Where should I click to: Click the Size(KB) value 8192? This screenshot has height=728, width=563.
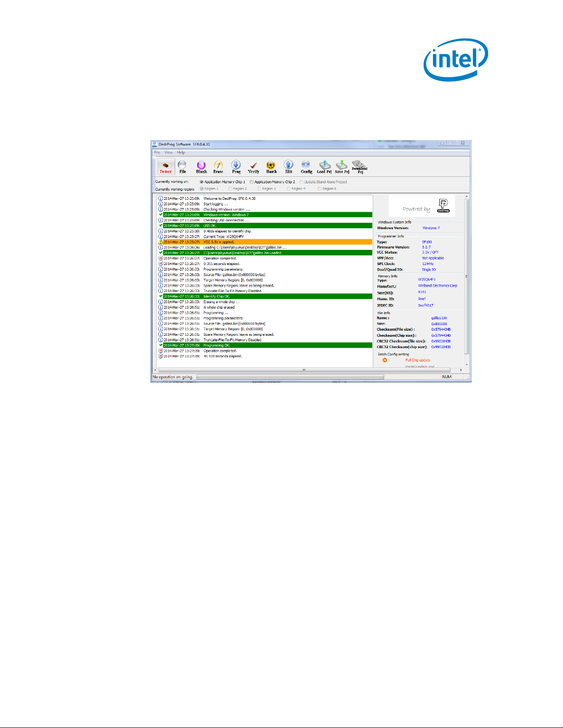(x=422, y=292)
